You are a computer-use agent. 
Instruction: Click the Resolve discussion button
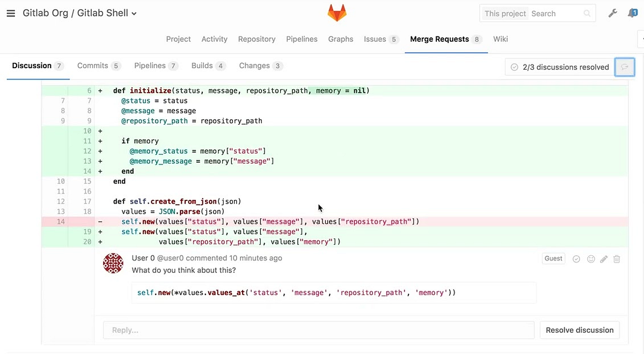coord(580,330)
